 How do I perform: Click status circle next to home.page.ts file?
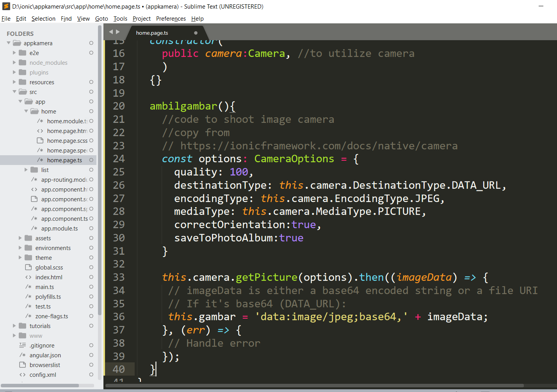coord(91,160)
